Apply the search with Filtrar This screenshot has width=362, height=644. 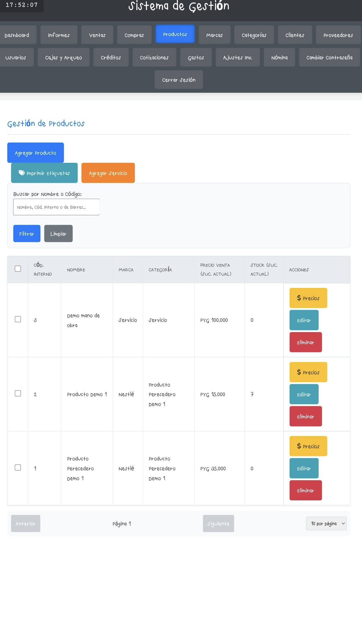point(27,234)
